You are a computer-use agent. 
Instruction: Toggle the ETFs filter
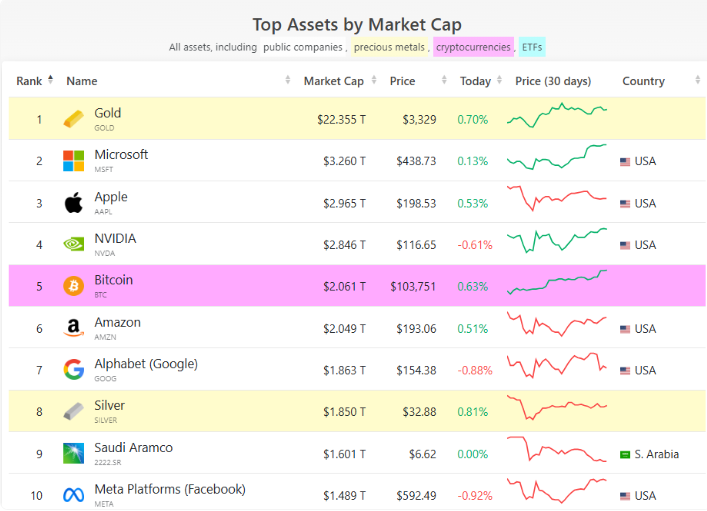pyautogui.click(x=532, y=47)
